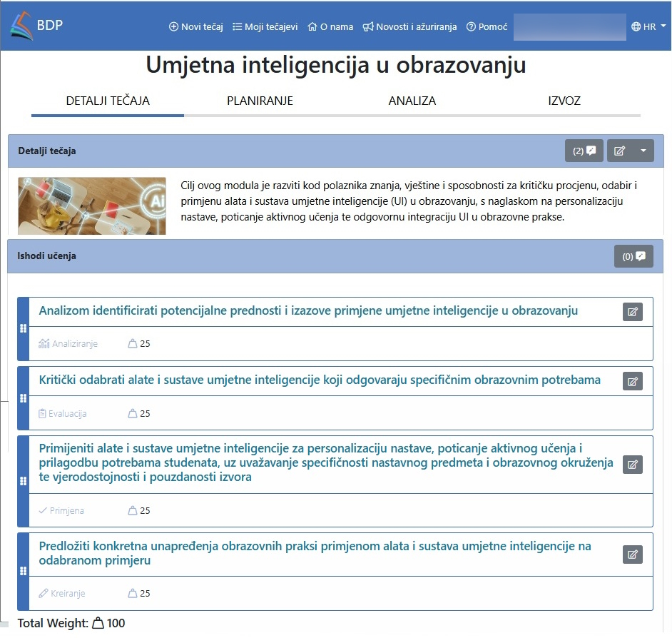
Task: Edit the 'Analizom identificirati' learning outcome
Action: (x=632, y=312)
